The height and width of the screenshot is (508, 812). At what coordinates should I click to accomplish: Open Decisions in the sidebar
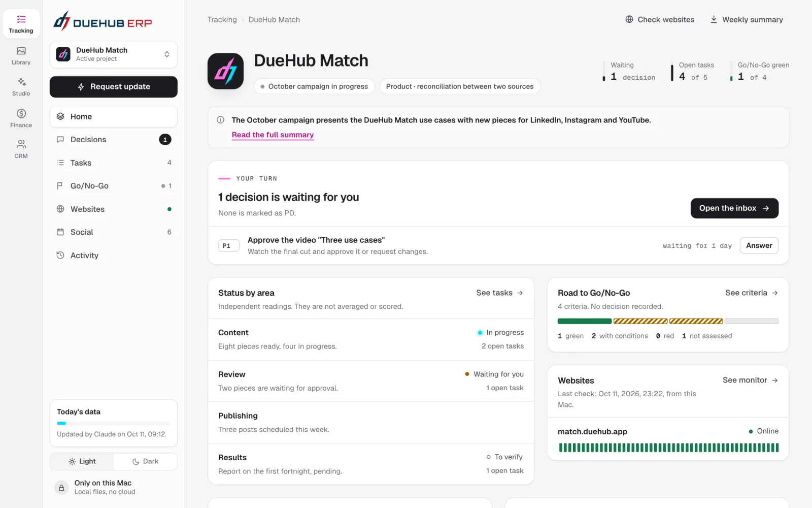[x=114, y=140]
